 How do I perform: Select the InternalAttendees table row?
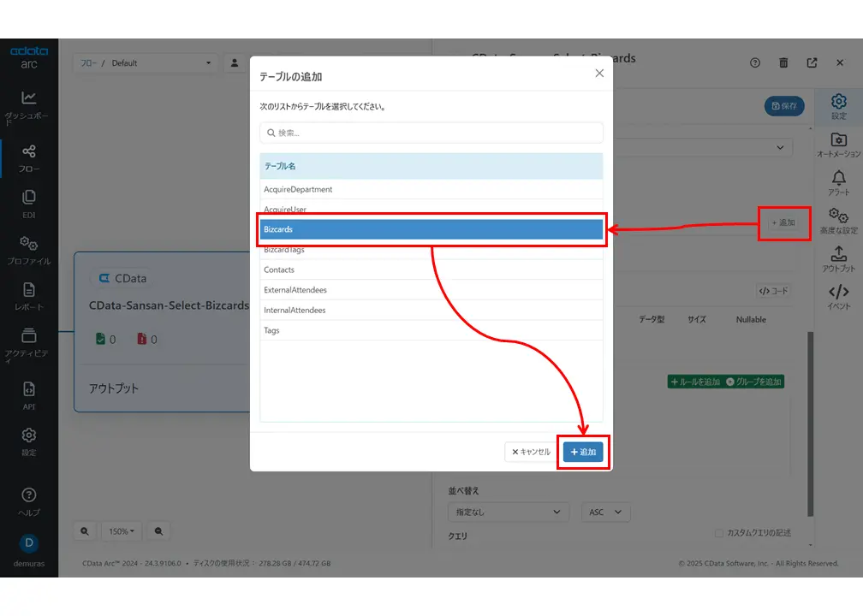pyautogui.click(x=431, y=311)
